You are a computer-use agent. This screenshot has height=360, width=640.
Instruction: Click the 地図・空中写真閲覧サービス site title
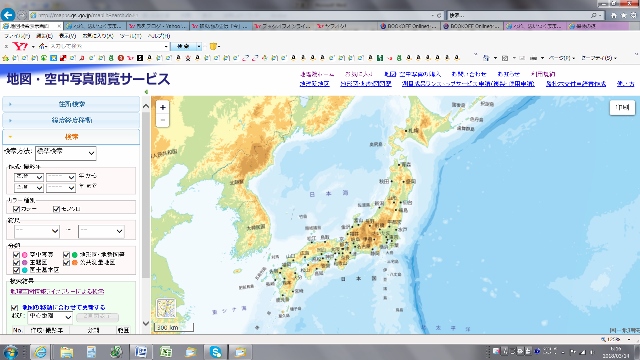pyautogui.click(x=88, y=79)
